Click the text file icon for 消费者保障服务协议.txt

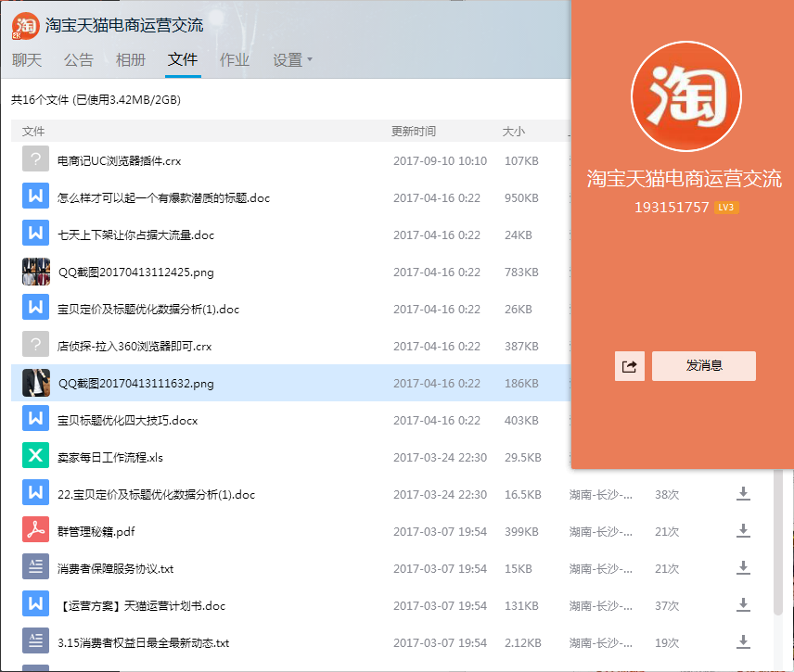[35, 566]
